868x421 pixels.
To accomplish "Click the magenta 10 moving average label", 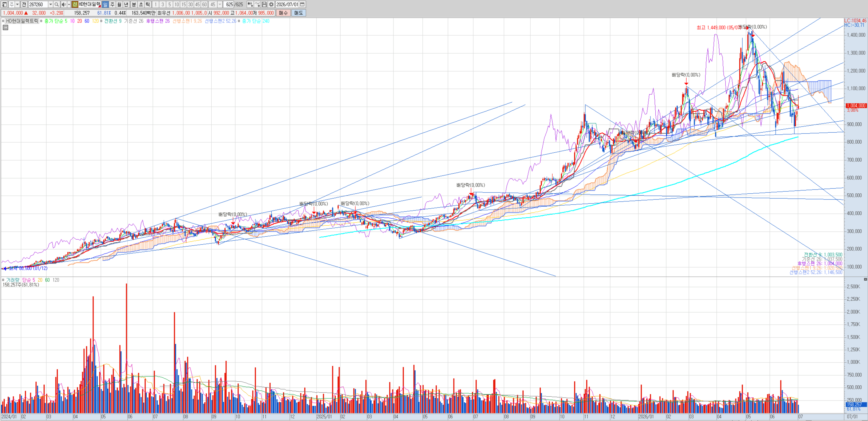I will pyautogui.click(x=72, y=21).
